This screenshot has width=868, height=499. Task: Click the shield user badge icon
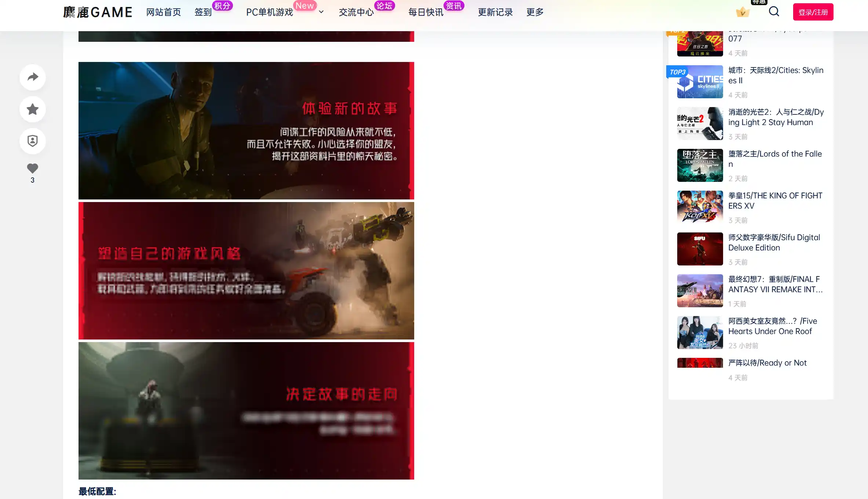pyautogui.click(x=33, y=141)
